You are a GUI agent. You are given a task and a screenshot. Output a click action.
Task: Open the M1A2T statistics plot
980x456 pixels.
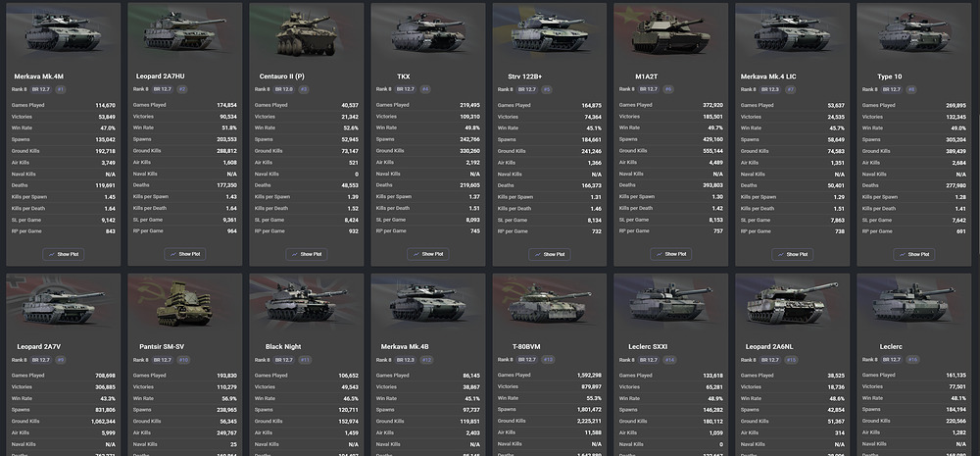tap(670, 254)
